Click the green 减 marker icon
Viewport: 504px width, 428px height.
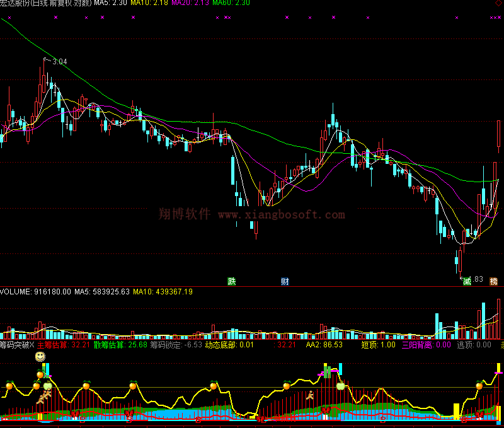click(467, 281)
